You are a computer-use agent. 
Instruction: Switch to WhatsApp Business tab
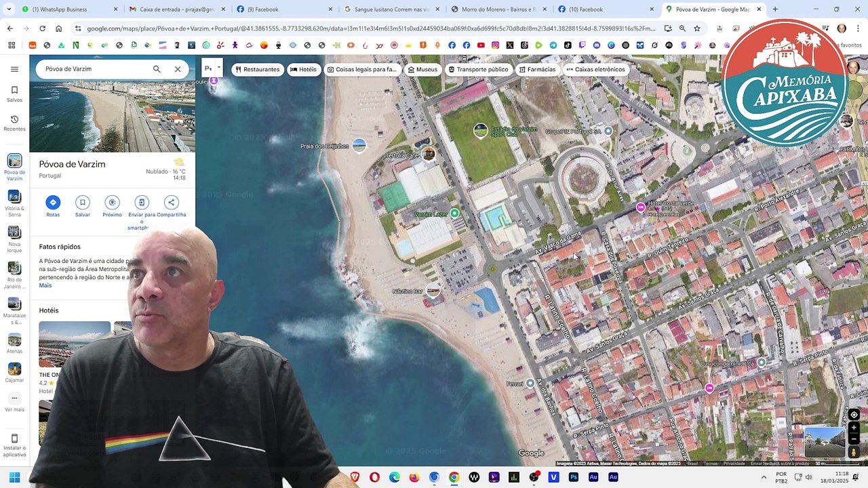70,9
